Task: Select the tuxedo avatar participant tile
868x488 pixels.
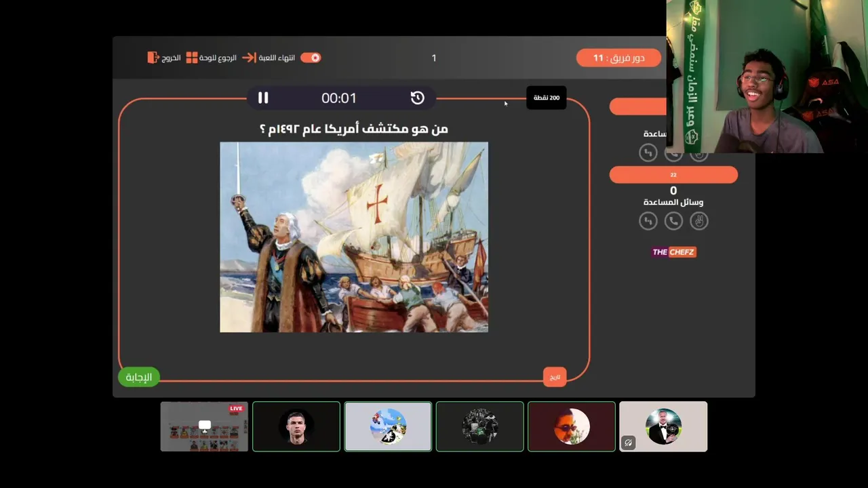Action: (663, 426)
